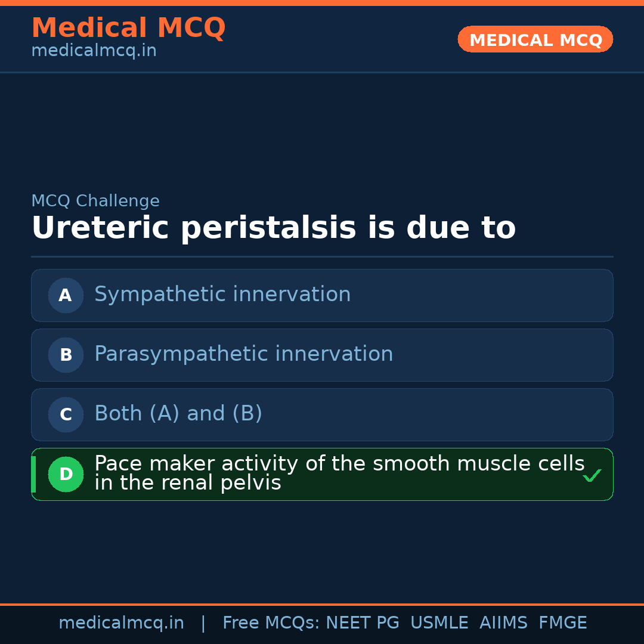644x644 pixels.
Task: Pick the Both (A) and (B) answer
Action: coord(178,414)
